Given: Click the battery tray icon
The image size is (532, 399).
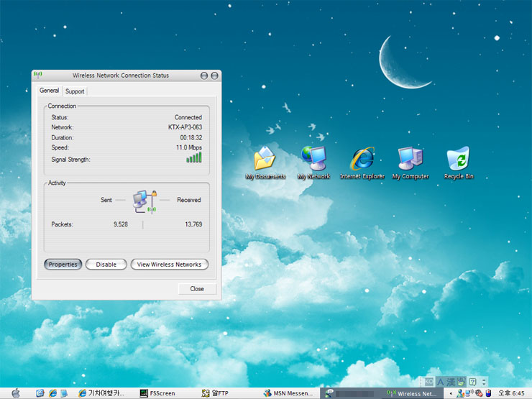Looking at the screenshot, I should click(488, 393).
